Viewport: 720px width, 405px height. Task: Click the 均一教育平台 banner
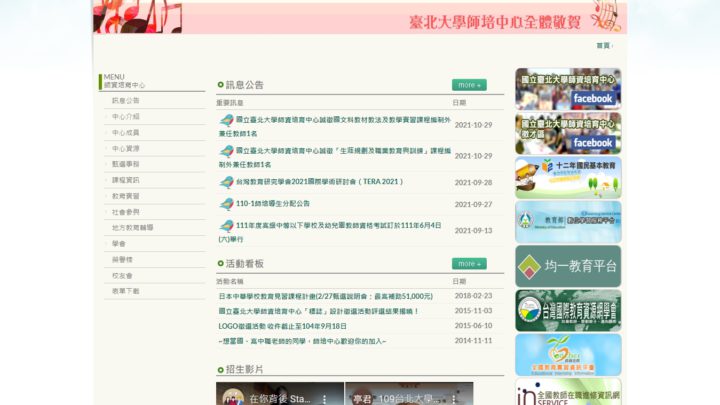click(568, 266)
